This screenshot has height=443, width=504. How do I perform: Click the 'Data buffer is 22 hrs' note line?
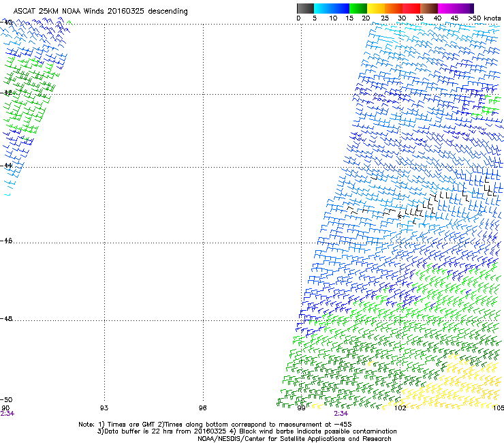click(247, 431)
